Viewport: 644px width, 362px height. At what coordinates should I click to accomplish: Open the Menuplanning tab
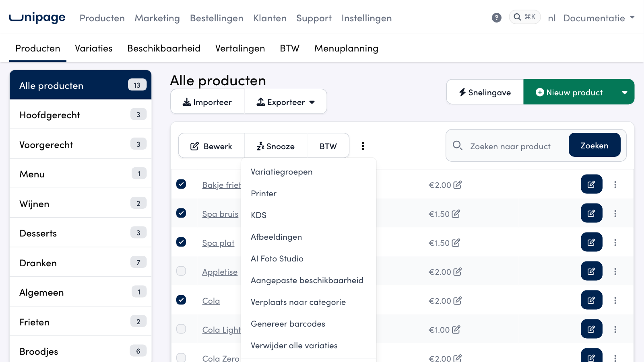346,48
